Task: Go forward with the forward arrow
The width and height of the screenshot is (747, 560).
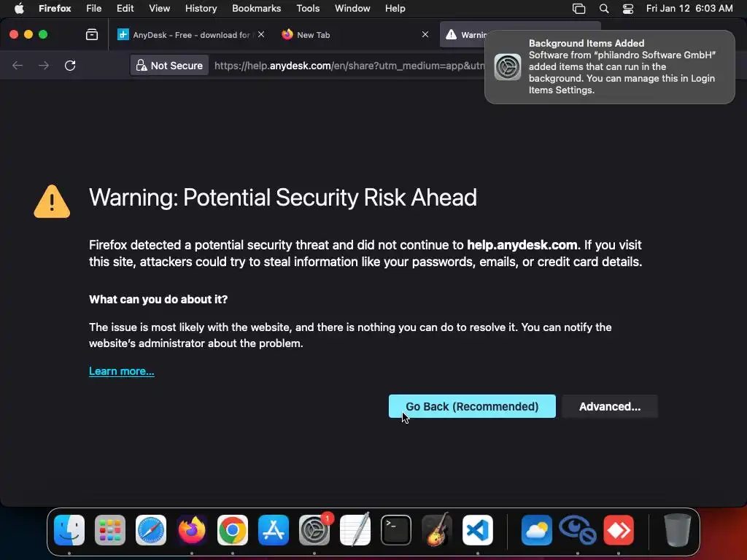Action: 44,65
